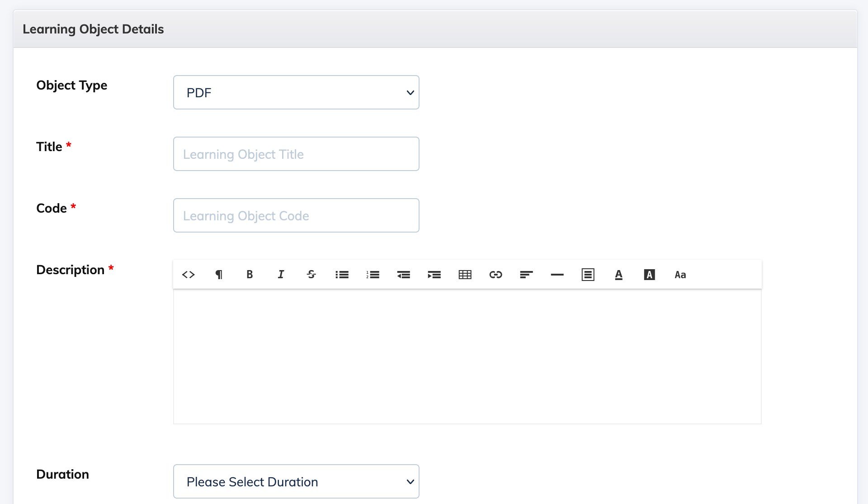
Task: Choose text font color
Action: point(619,275)
